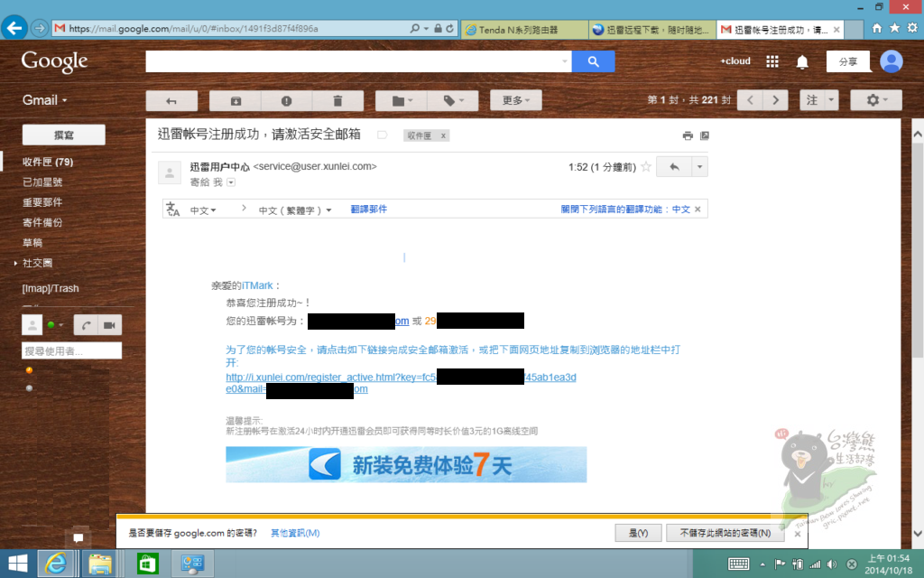Archive this email
Screen dimensions: 924x578
coord(236,101)
